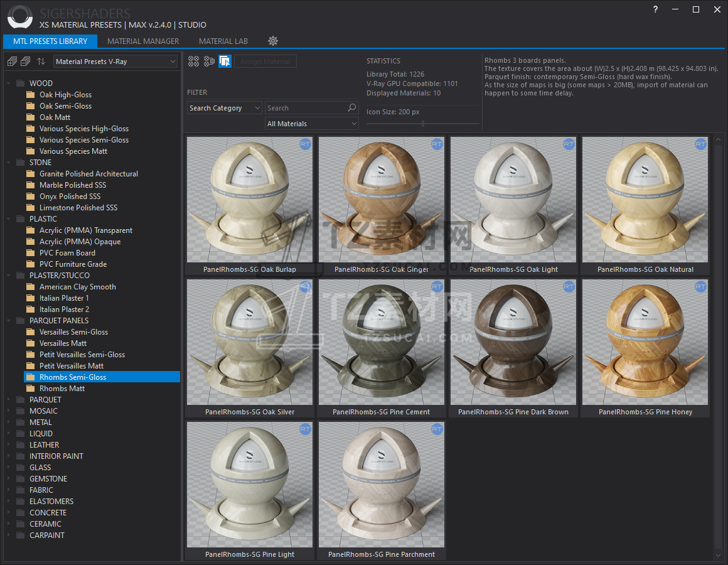
Task: Select the MTL PRESETS LIBRARY tab
Action: click(x=50, y=41)
